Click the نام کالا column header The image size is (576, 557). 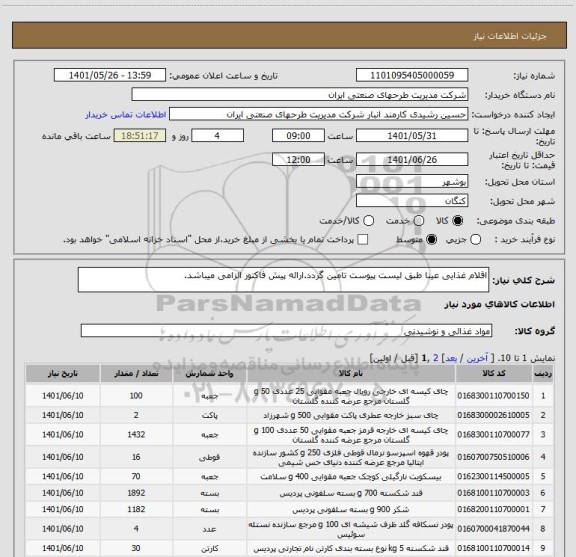(x=351, y=374)
